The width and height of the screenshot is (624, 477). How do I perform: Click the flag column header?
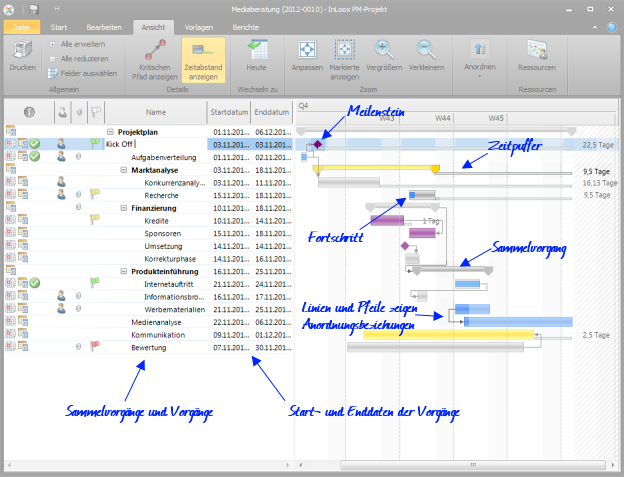pos(96,112)
